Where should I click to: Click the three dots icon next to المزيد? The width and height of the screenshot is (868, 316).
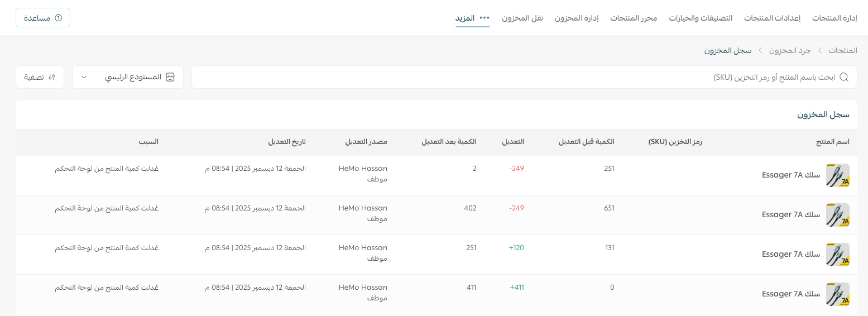pyautogui.click(x=485, y=18)
